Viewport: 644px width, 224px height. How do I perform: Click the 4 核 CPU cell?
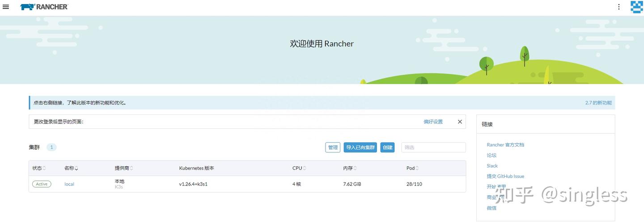pyautogui.click(x=297, y=184)
